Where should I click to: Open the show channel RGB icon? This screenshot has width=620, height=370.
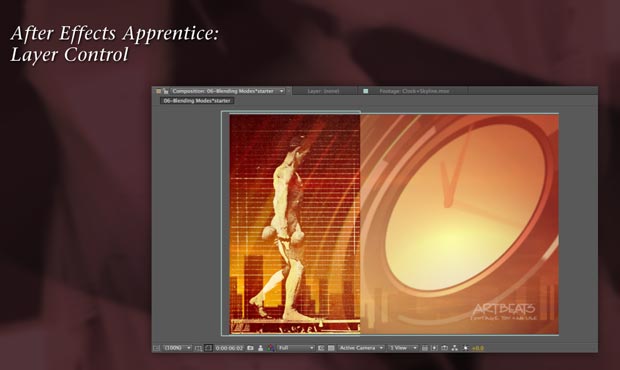pyautogui.click(x=270, y=348)
